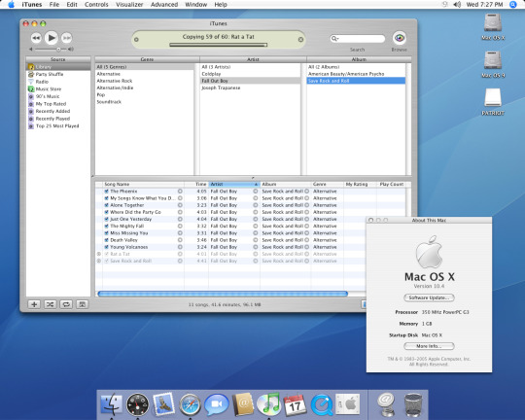Open the Visualizer menu

[x=129, y=5]
